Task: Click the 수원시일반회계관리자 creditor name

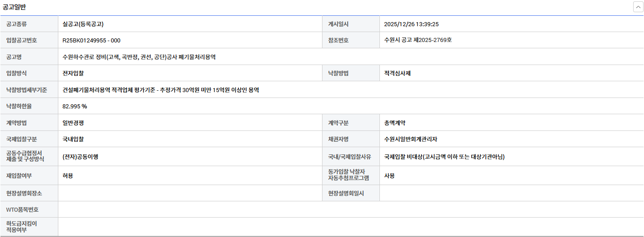Action: click(410, 139)
